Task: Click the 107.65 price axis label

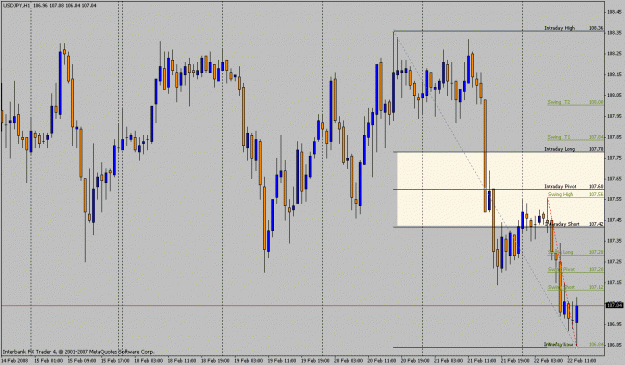Action: pos(614,179)
